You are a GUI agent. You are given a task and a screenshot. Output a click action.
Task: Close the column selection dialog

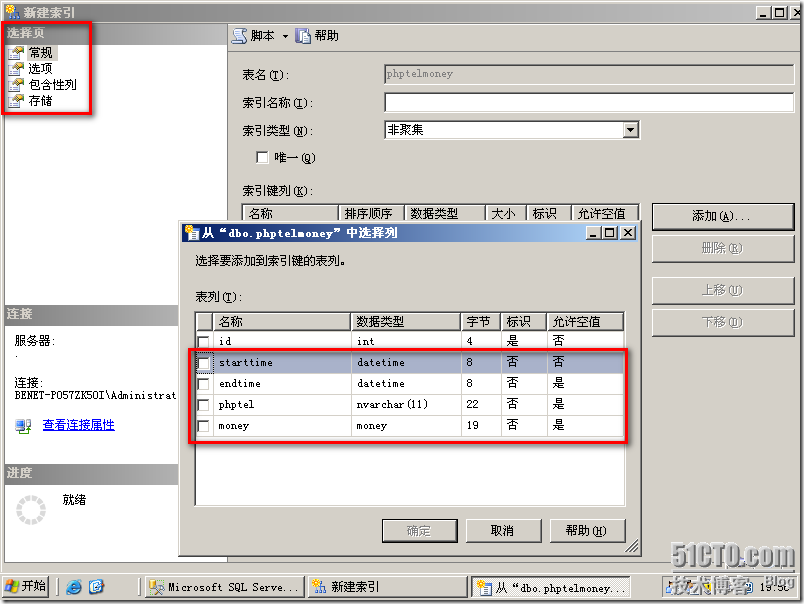[628, 233]
